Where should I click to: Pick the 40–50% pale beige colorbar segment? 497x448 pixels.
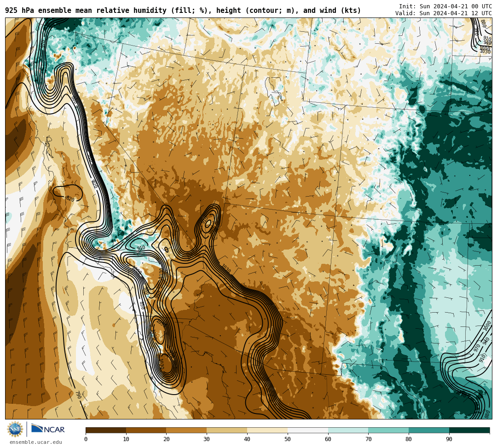coord(267,430)
